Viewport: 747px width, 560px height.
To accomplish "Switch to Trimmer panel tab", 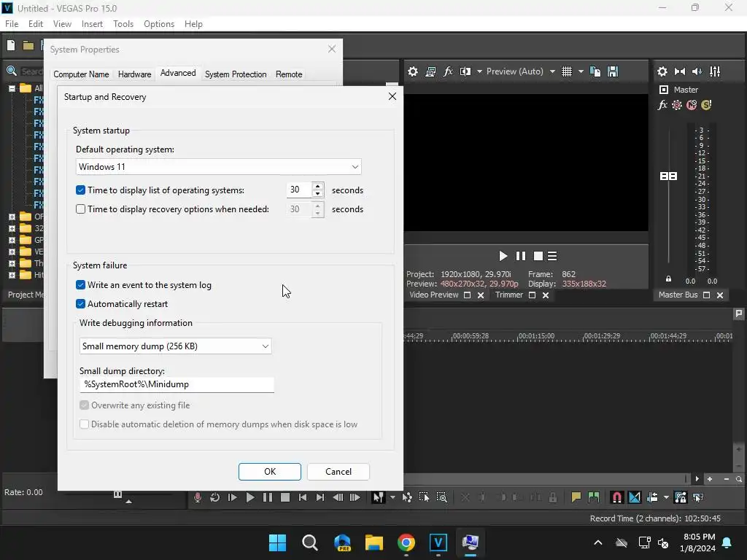I will pyautogui.click(x=508, y=295).
